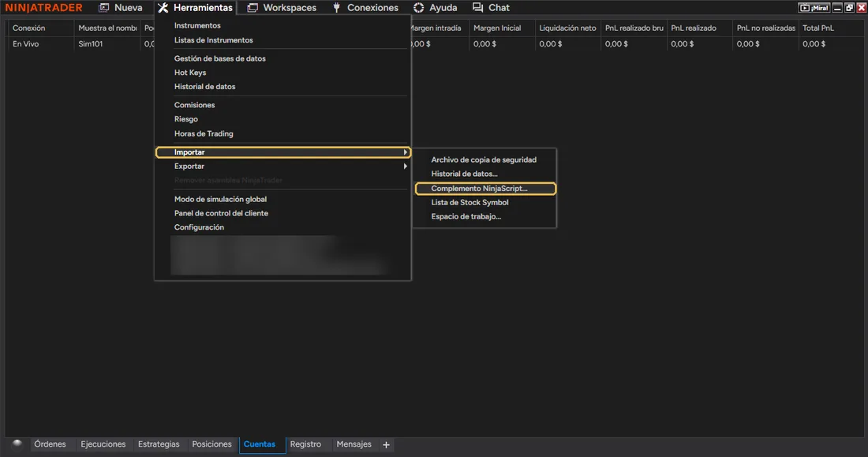Open the Conexiones menu
Viewport: 868px width, 457px height.
coord(372,8)
